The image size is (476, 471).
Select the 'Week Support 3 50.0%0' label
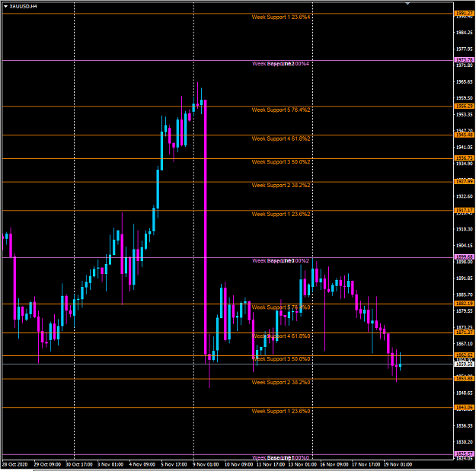[281, 359]
